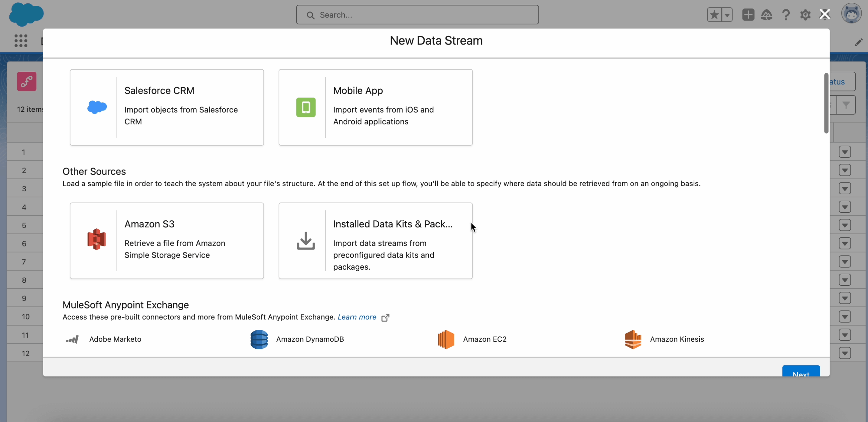Open the Adobe Marketo connector icon

coord(72,339)
